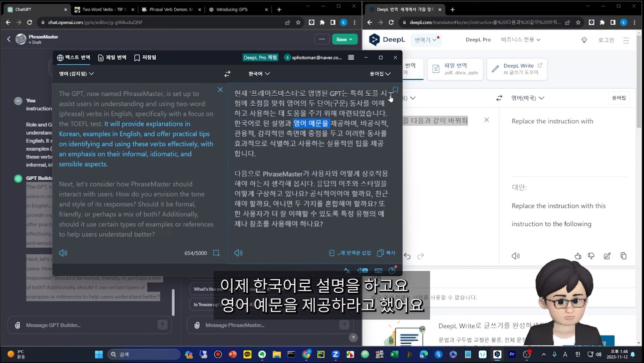Viewport: 644px width, 363px height.
Task: Bookmark the ChatGPT page with star icon
Action: pos(298,23)
